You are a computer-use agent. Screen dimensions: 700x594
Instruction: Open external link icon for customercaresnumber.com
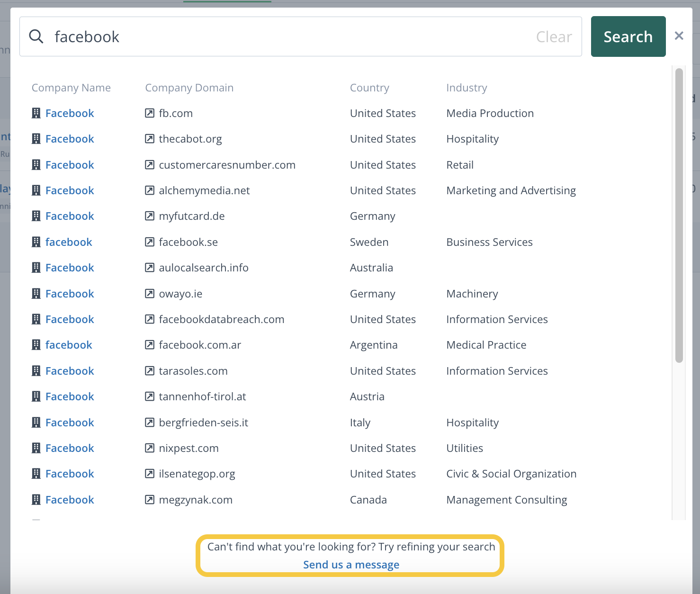coord(150,165)
